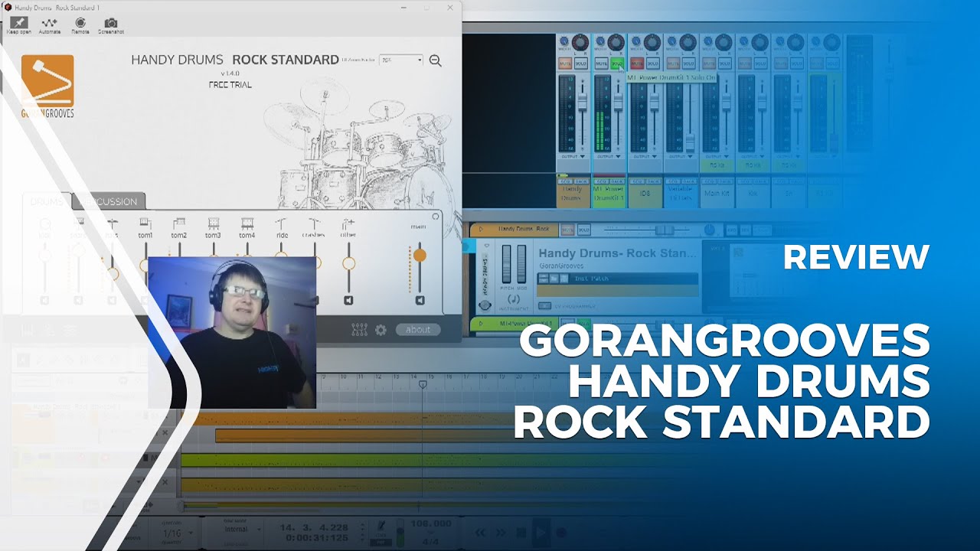Select the tom3 drum icon
This screenshot has height=551, width=980.
pyautogui.click(x=213, y=223)
